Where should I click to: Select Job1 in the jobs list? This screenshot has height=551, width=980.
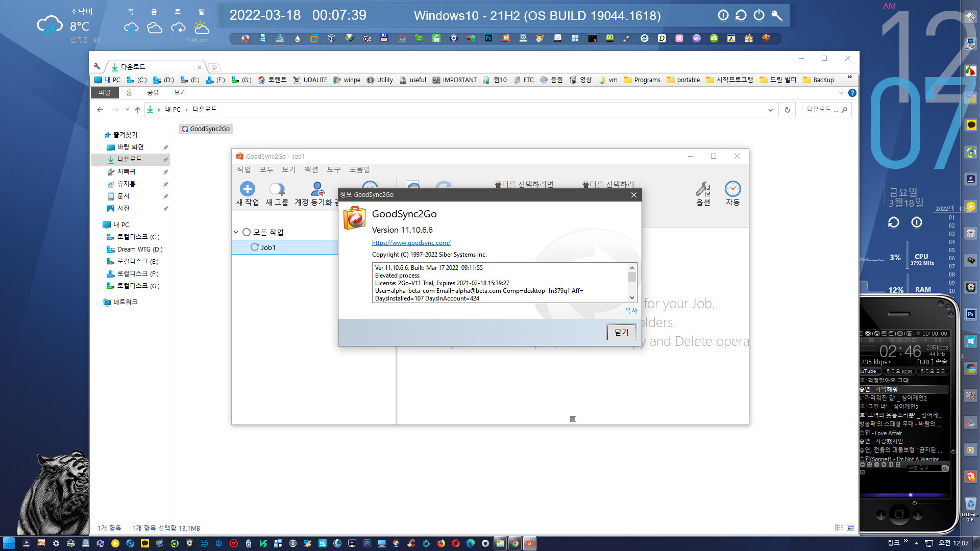(x=285, y=247)
